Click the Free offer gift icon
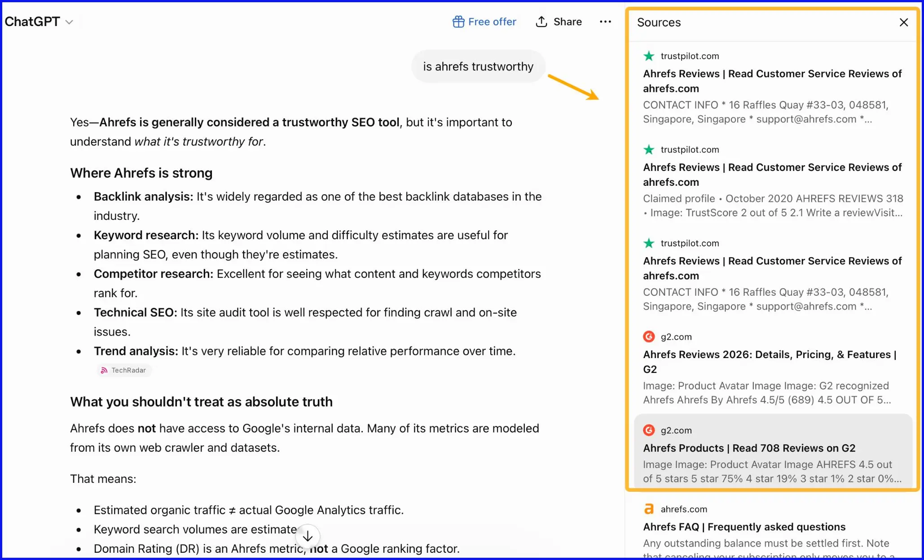The height and width of the screenshot is (560, 924). [x=458, y=22]
